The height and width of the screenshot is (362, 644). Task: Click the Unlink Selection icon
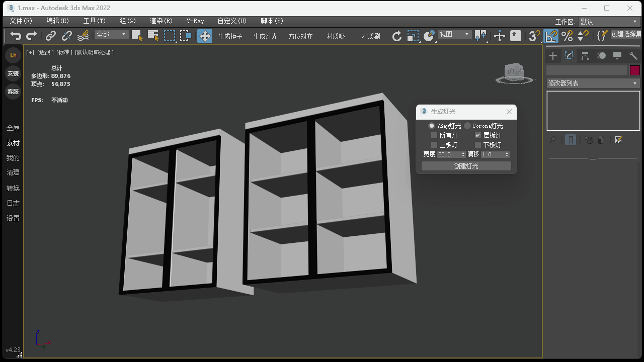coord(67,36)
